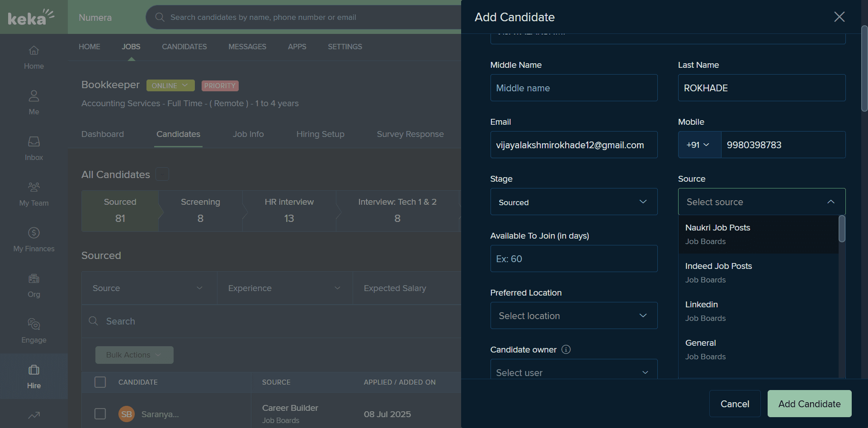Open the Job Info tab

click(x=248, y=134)
